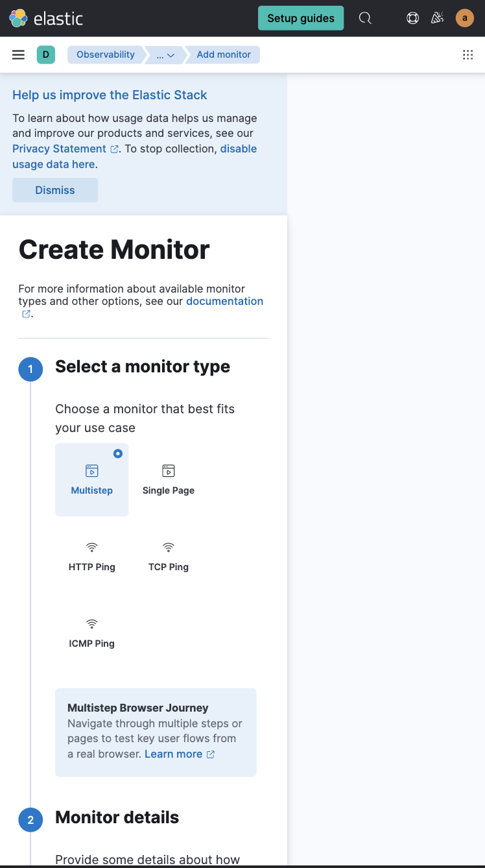485x868 pixels.
Task: Open the navigation with the hamburger icon
Action: click(x=18, y=54)
